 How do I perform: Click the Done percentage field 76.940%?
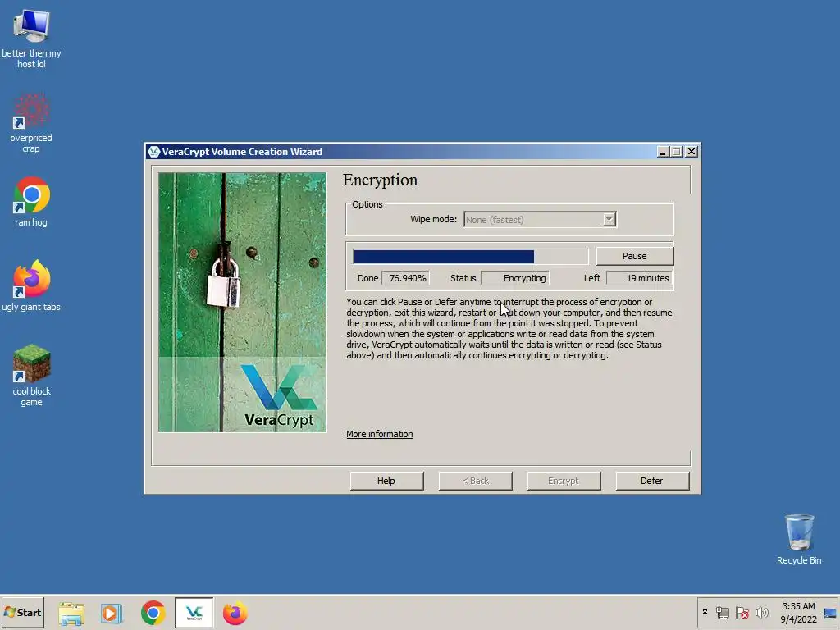[405, 278]
